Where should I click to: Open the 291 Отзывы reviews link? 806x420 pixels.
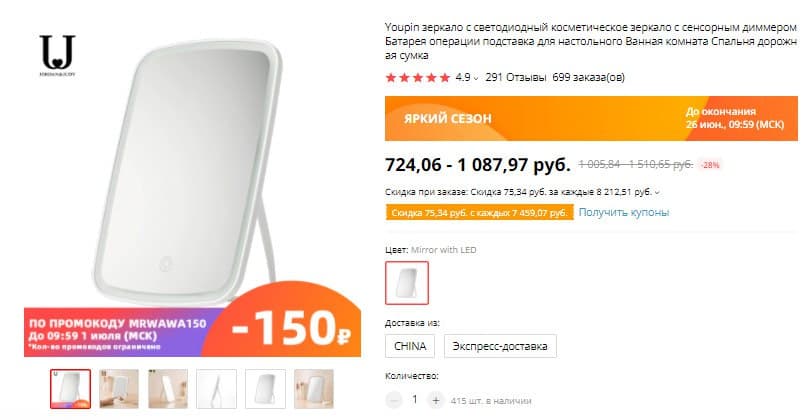point(516,78)
